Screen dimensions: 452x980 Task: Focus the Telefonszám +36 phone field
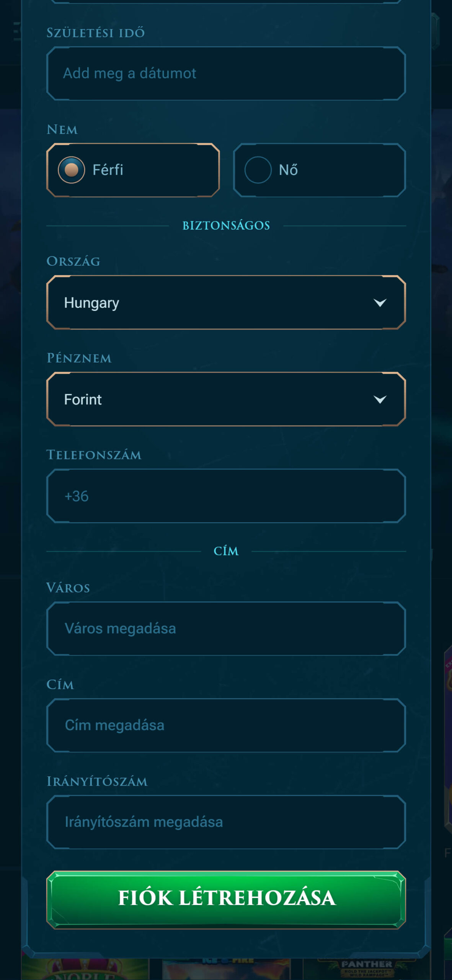pyautogui.click(x=226, y=496)
